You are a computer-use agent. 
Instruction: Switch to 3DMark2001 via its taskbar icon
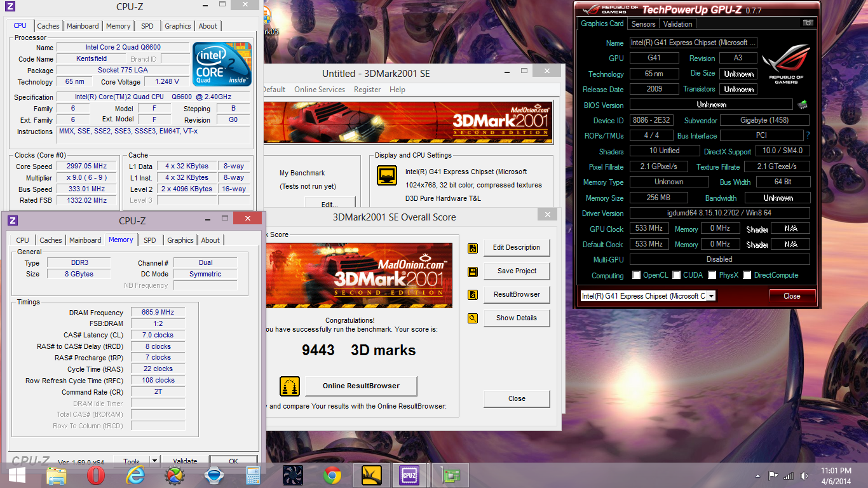click(x=371, y=475)
